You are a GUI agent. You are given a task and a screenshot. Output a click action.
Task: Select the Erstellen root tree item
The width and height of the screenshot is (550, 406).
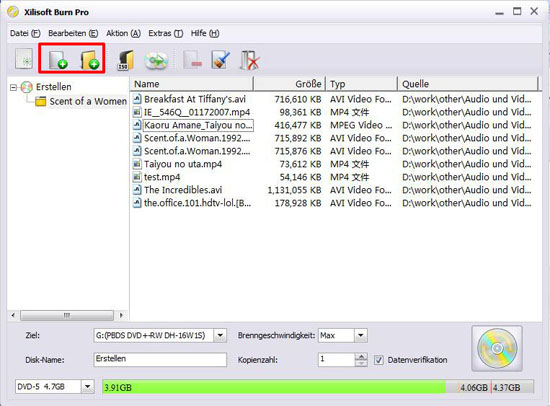click(54, 87)
